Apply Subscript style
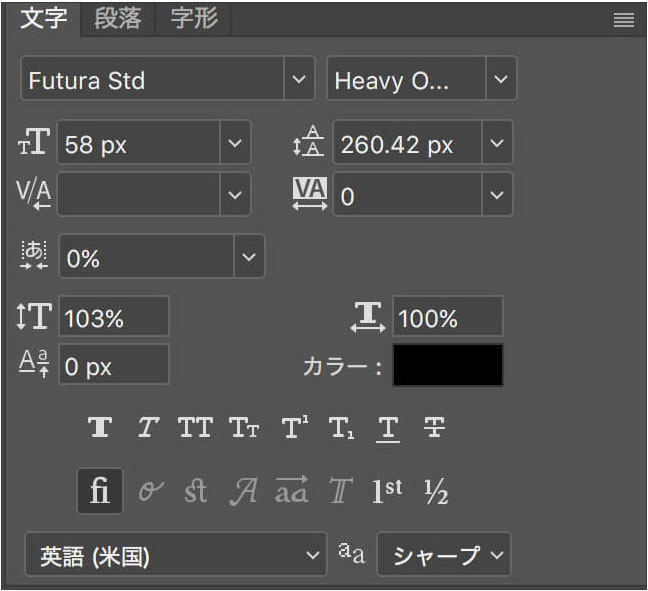Image resolution: width=648 pixels, height=591 pixels. pyautogui.click(x=341, y=427)
